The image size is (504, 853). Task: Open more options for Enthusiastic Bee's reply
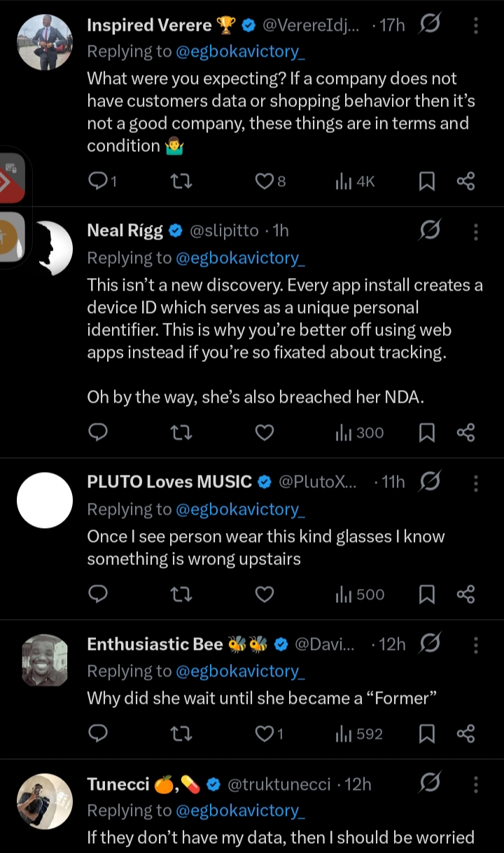tap(476, 644)
